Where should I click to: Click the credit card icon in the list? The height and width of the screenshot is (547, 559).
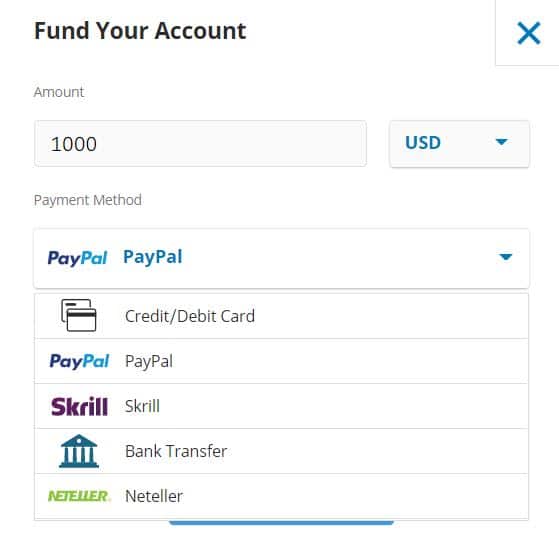click(x=78, y=315)
